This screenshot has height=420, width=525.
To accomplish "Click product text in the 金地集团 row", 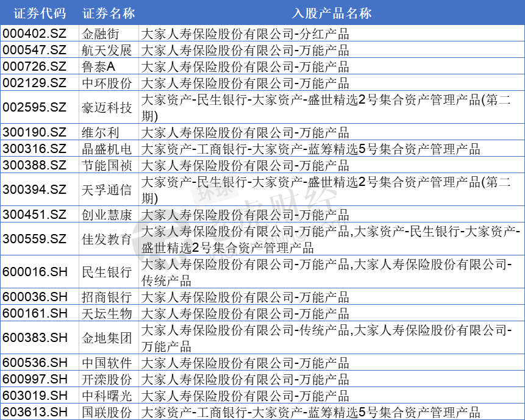I will tap(326, 338).
